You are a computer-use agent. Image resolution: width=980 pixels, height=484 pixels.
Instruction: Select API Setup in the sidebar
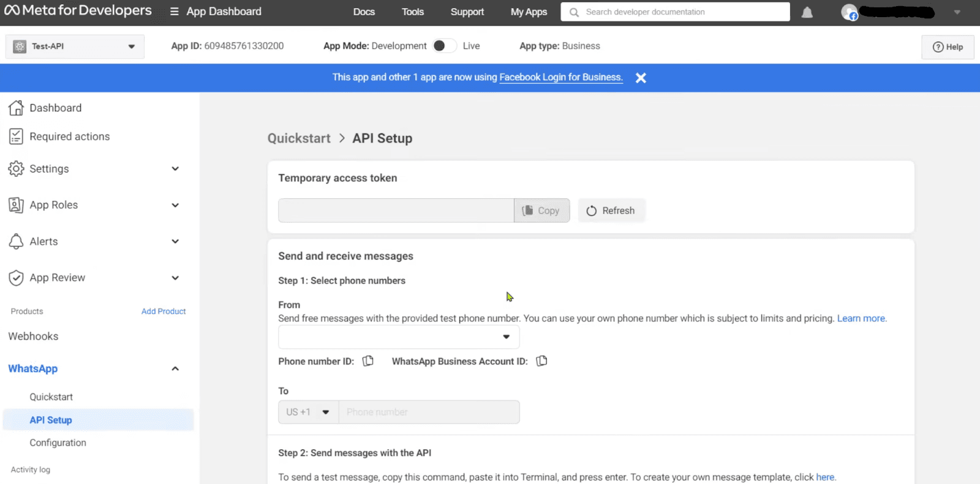coord(98,420)
